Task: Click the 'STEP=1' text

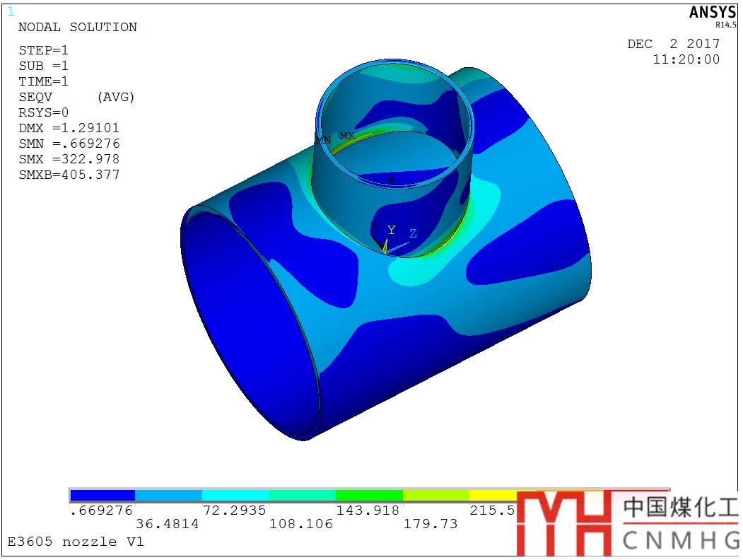Action: coord(44,50)
